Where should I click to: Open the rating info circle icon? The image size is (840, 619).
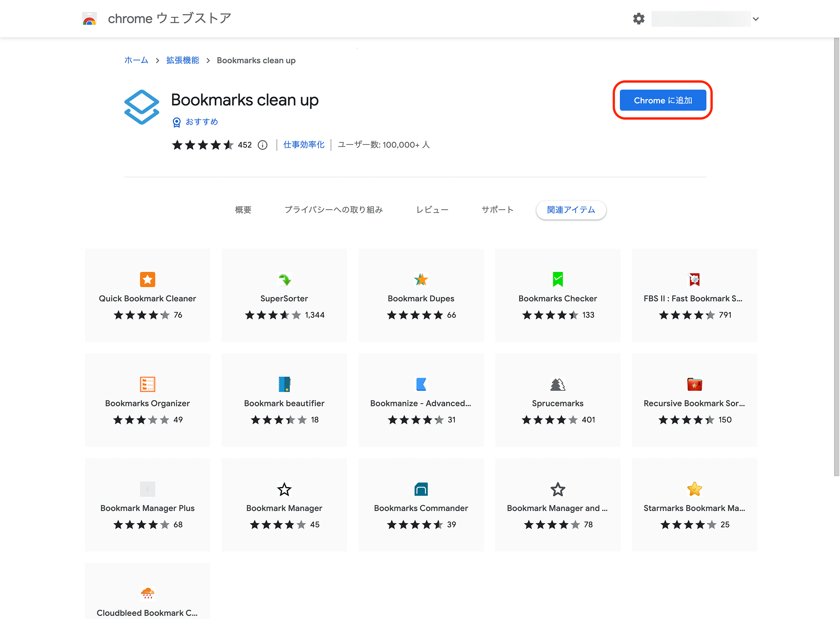point(262,145)
